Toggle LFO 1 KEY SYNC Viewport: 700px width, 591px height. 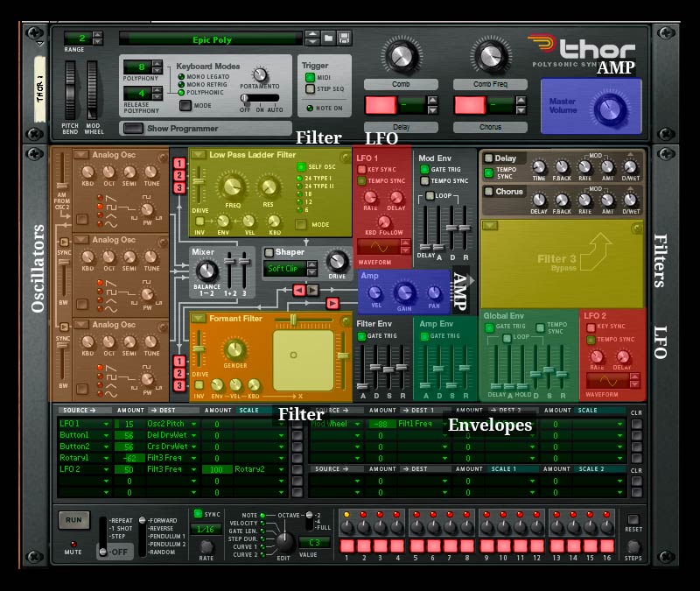click(361, 169)
